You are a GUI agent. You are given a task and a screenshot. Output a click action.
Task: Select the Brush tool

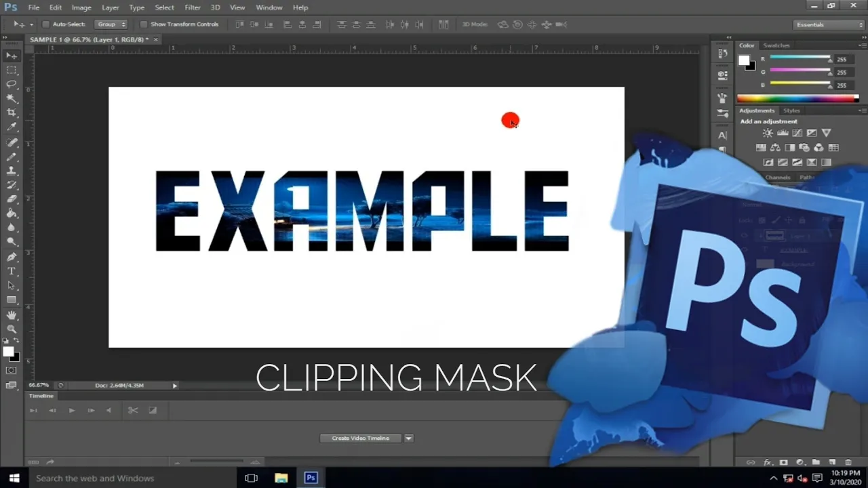12,157
